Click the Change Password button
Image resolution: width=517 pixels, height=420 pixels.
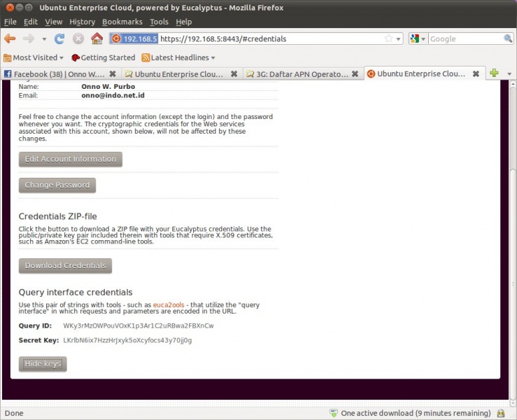(57, 185)
